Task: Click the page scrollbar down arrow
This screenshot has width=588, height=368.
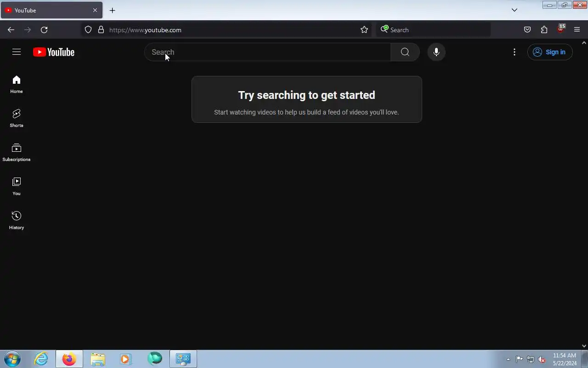Action: click(584, 346)
